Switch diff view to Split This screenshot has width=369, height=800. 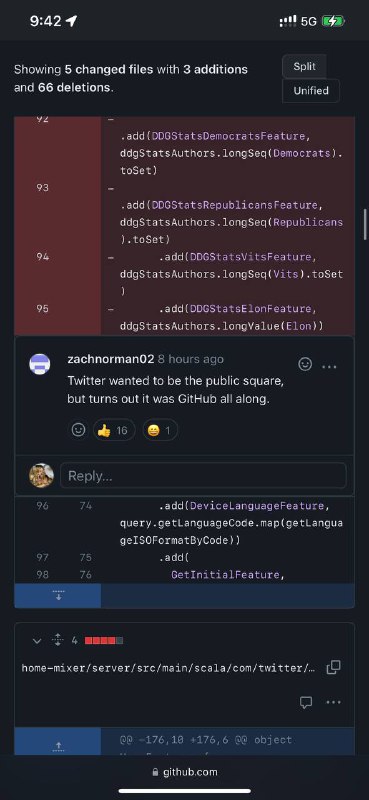pyautogui.click(x=304, y=66)
